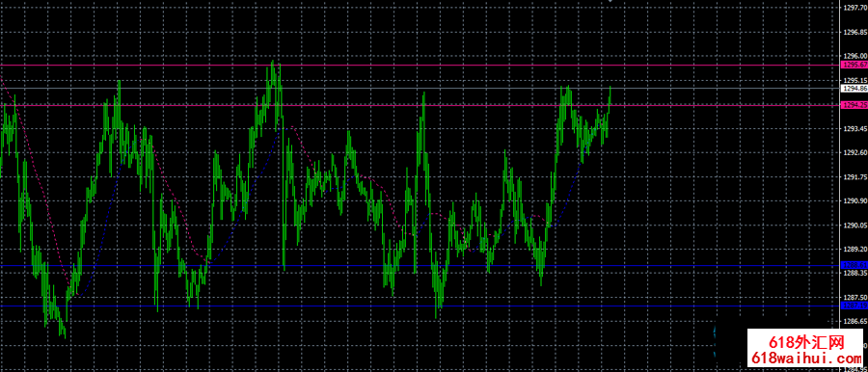Select the gray current price line 1294.86

point(420,88)
